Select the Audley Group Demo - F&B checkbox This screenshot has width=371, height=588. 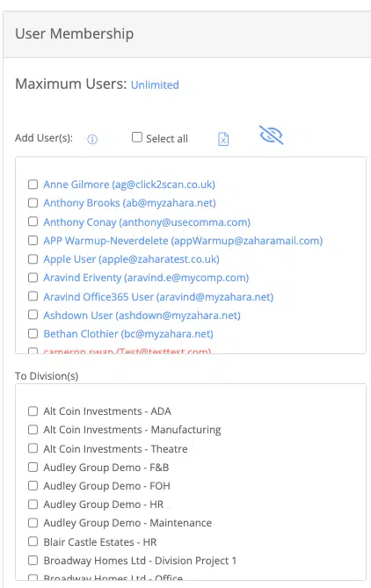[33, 468]
